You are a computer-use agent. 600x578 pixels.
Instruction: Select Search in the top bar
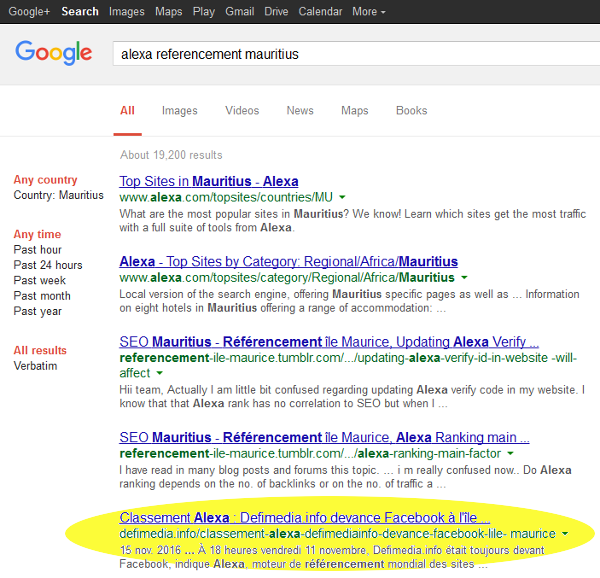80,11
